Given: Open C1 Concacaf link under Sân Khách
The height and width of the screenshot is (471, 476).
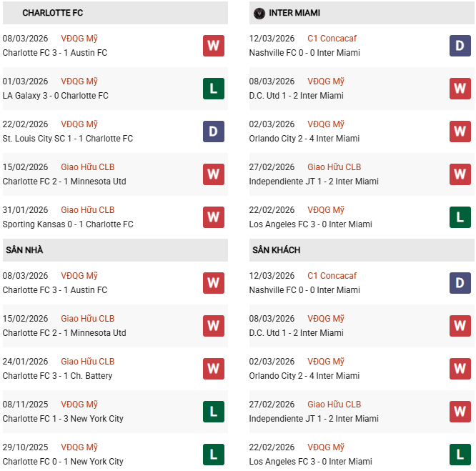Looking at the screenshot, I should coord(332,276).
